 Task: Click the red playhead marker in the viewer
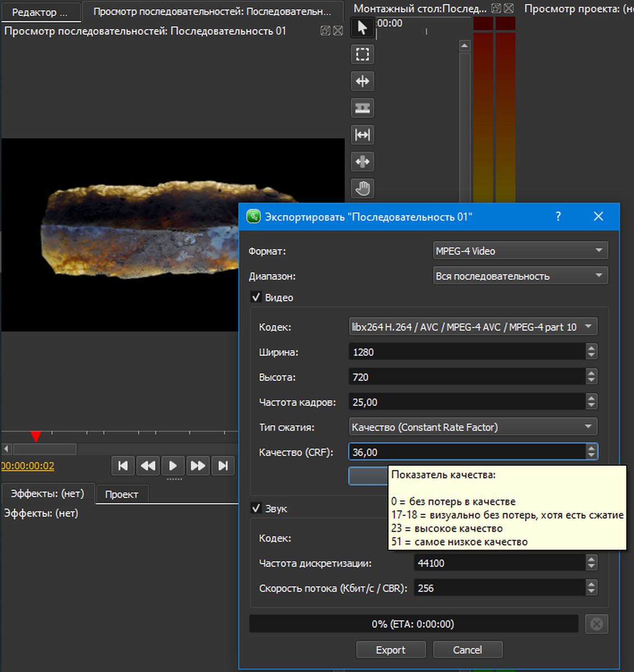(36, 436)
